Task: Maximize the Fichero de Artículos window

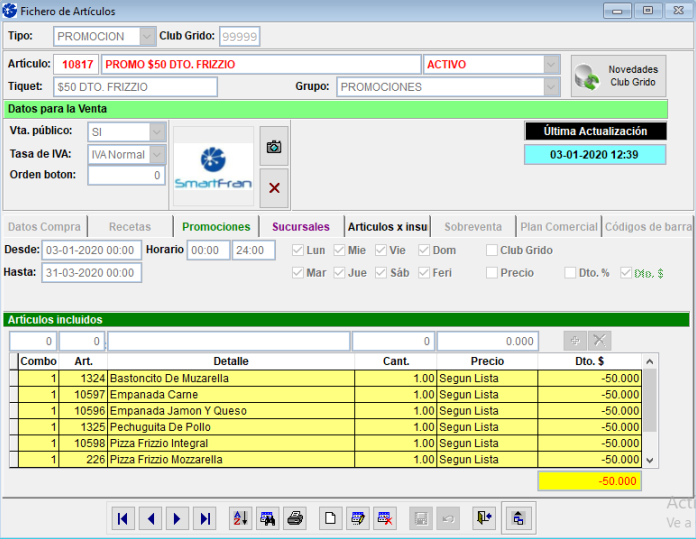Action: click(x=648, y=10)
